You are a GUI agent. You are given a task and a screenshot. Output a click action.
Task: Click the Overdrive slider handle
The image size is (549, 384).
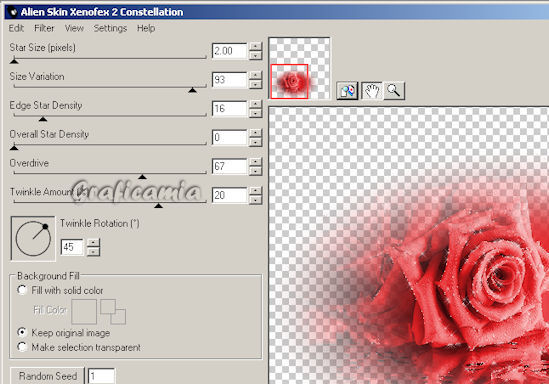click(x=142, y=177)
